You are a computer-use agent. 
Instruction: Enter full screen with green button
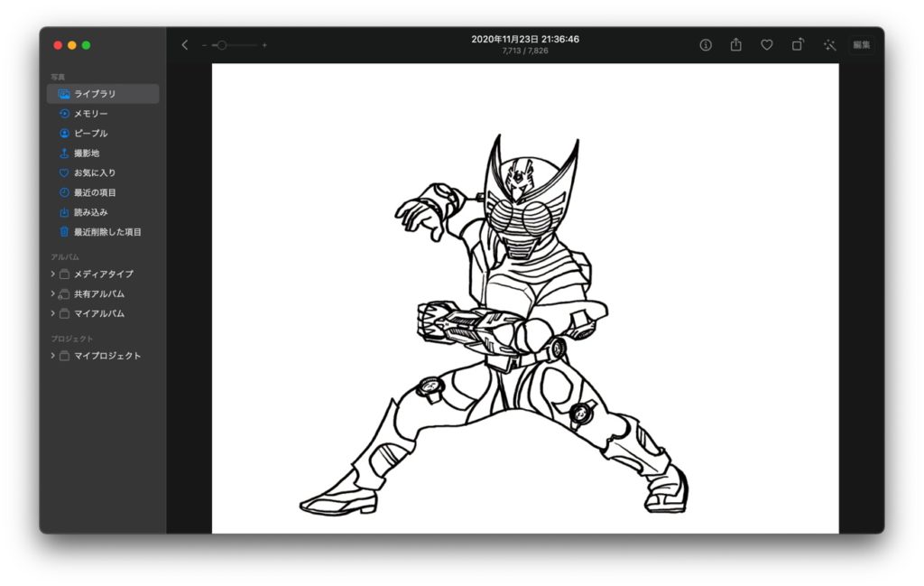(x=86, y=45)
